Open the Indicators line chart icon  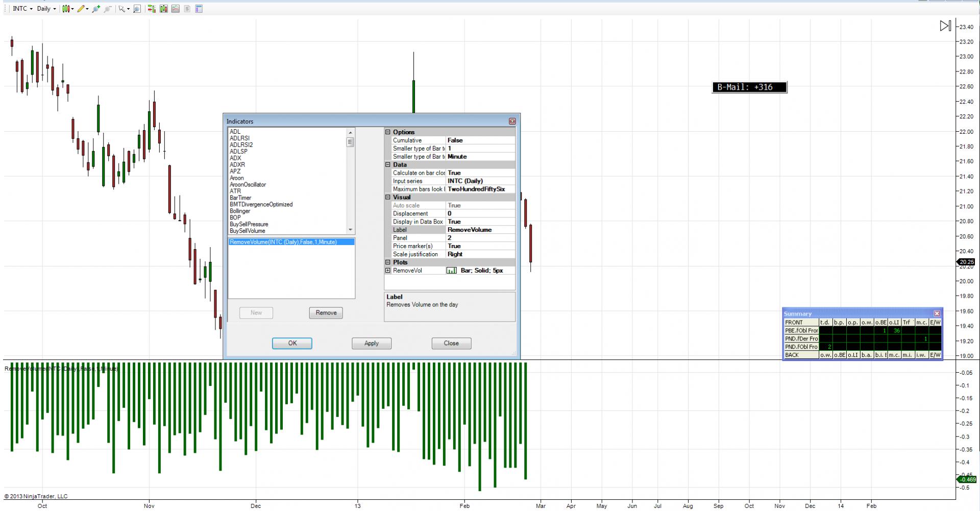click(176, 9)
